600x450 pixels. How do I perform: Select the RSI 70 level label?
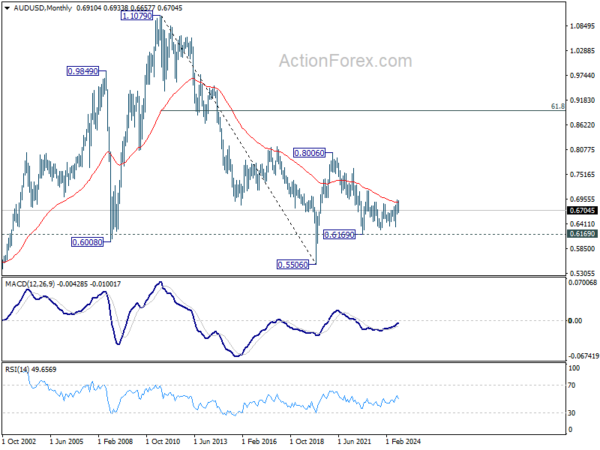(572, 385)
